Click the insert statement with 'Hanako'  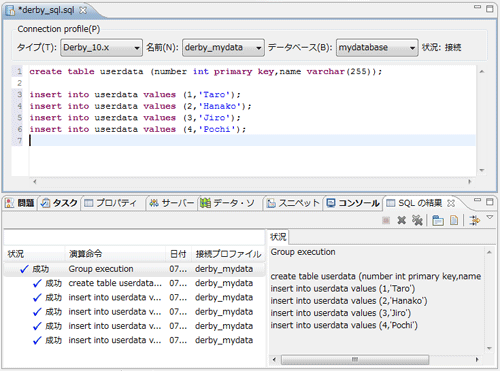(140, 106)
